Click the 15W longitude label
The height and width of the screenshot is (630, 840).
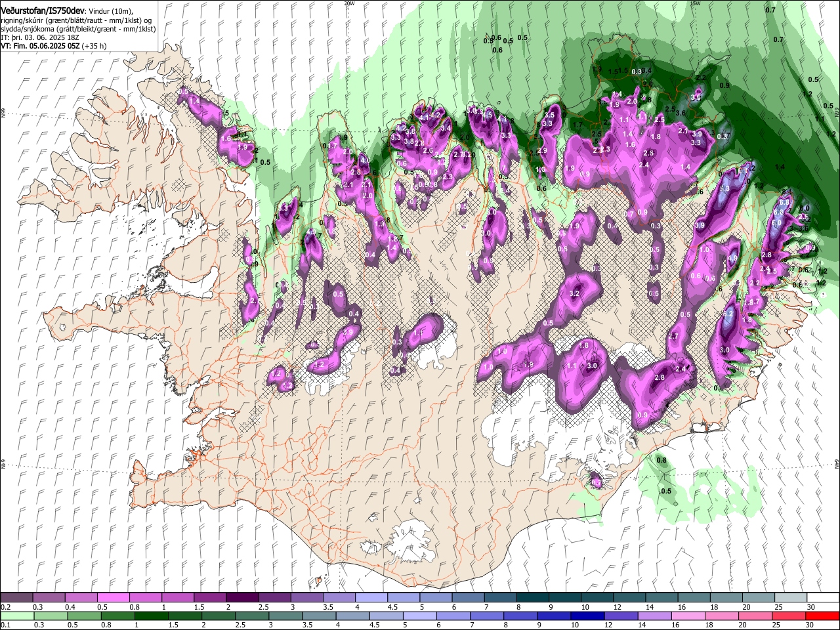click(x=696, y=3)
